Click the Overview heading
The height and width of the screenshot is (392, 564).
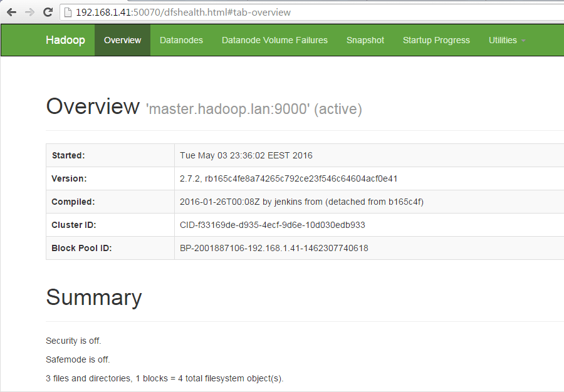pyautogui.click(x=93, y=106)
